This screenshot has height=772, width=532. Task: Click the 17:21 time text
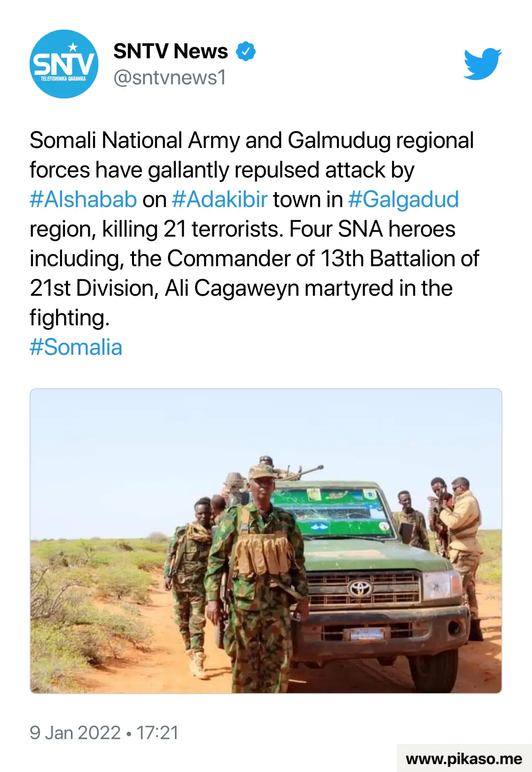157,733
